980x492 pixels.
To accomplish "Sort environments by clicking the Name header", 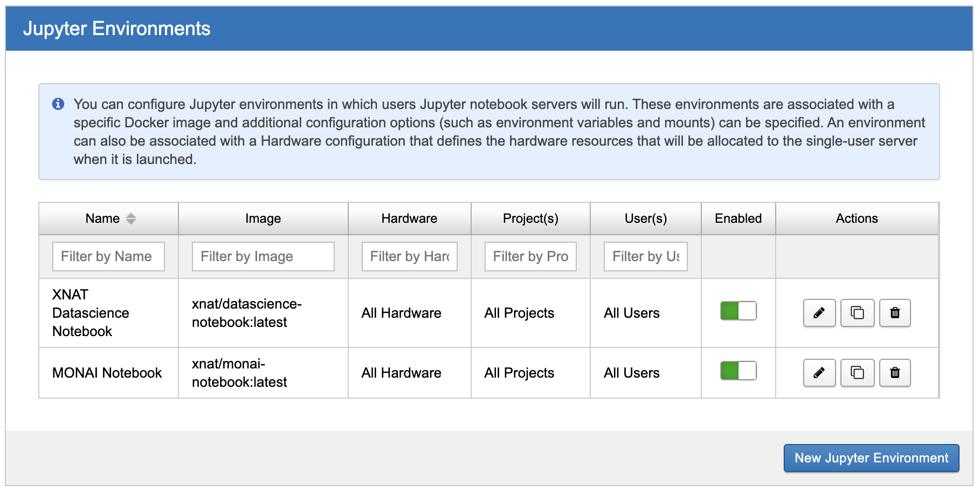I will (102, 218).
